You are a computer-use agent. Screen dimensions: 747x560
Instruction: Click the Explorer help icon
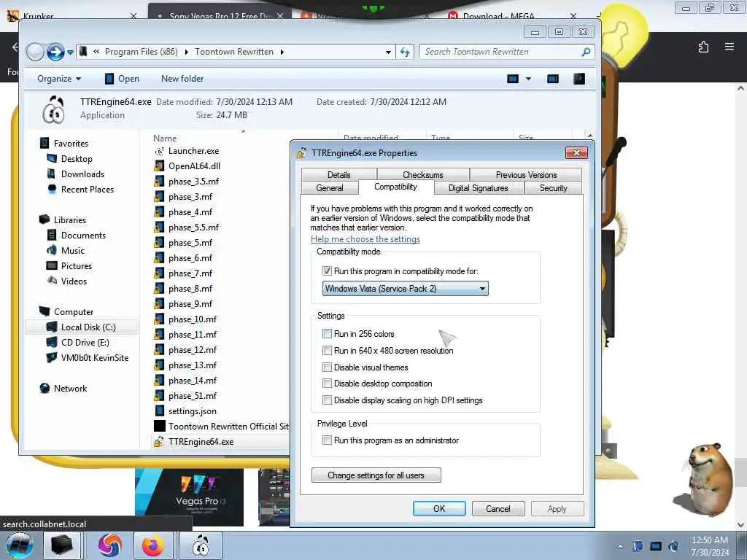579,79
